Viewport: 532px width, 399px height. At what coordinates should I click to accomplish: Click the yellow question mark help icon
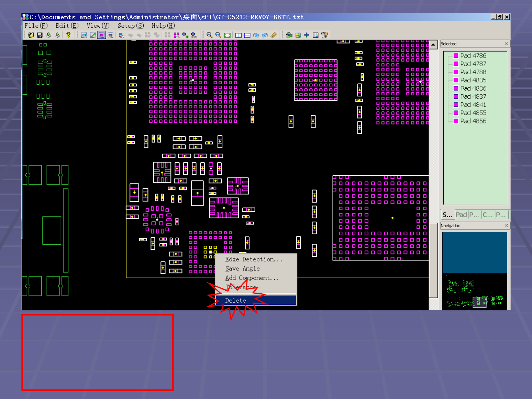tap(68, 35)
